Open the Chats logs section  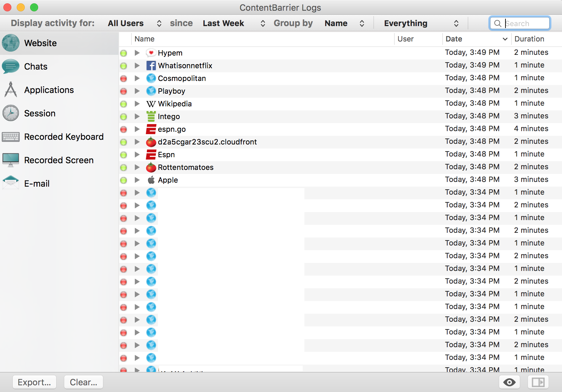point(59,67)
